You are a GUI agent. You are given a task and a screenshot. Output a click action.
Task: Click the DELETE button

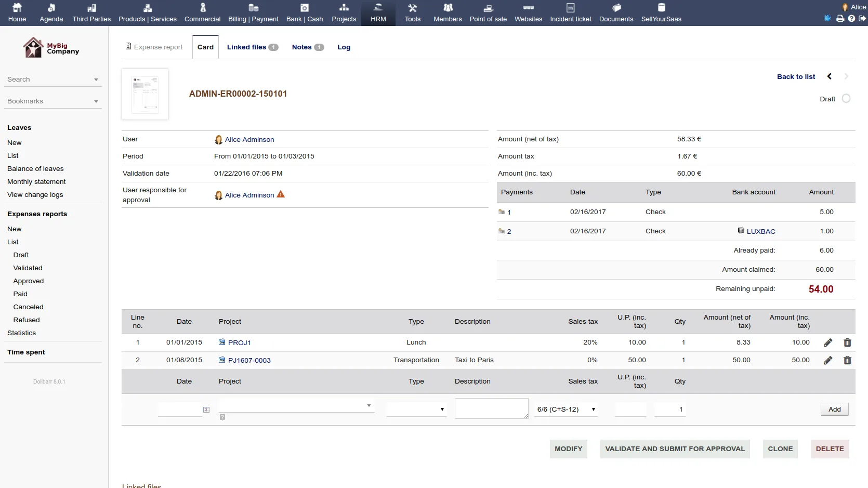click(830, 449)
